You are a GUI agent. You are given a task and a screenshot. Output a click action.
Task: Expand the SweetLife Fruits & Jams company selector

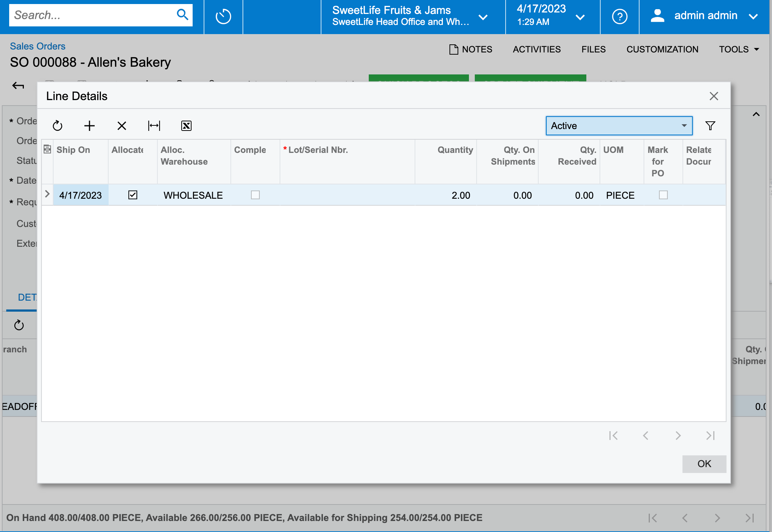(483, 17)
